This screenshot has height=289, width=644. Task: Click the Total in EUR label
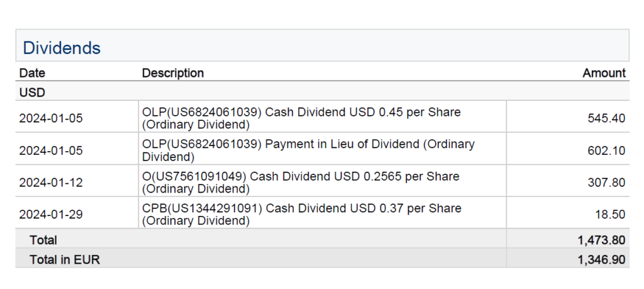point(64,259)
